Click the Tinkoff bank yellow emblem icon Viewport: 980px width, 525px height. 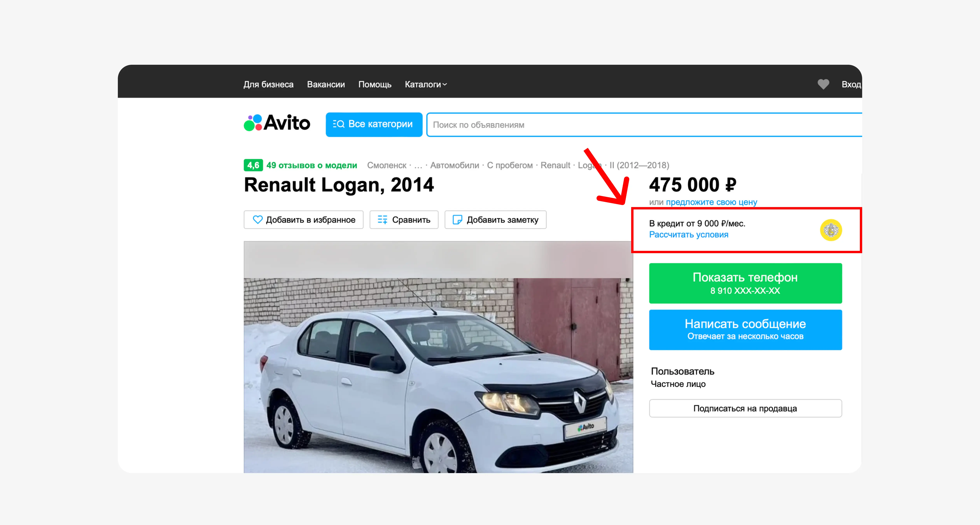(831, 230)
